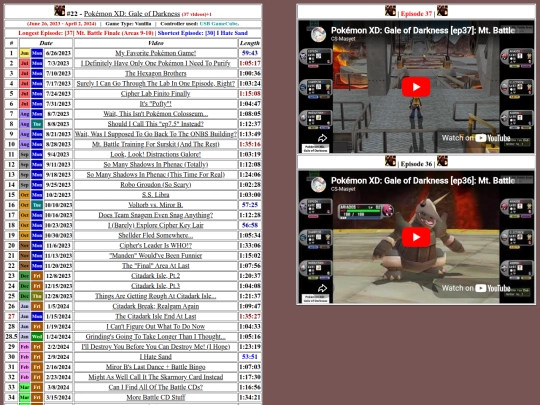This screenshot has width=540, height=405.
Task: Open 'Cipher's Leader Is WHO!?' link
Action: pyautogui.click(x=156, y=246)
